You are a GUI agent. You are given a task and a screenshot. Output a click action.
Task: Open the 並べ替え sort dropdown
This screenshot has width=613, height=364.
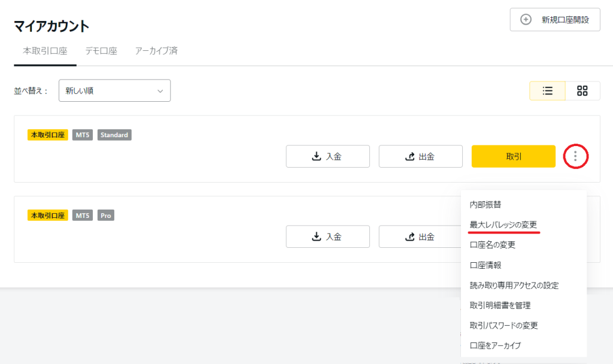pyautogui.click(x=114, y=91)
